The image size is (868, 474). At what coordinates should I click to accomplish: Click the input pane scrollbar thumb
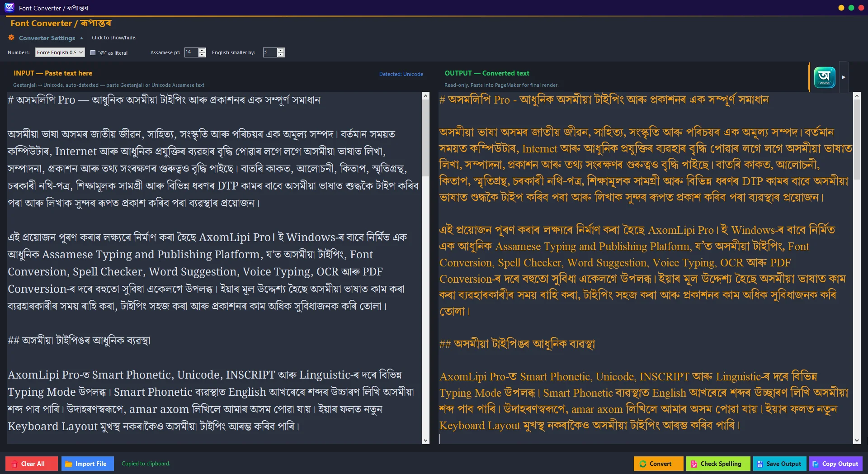[425, 138]
